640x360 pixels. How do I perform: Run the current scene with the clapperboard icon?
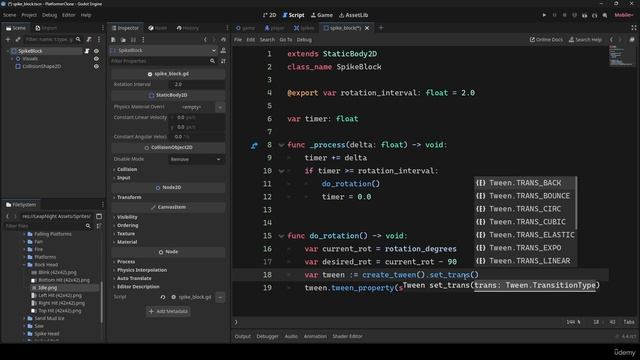click(584, 15)
